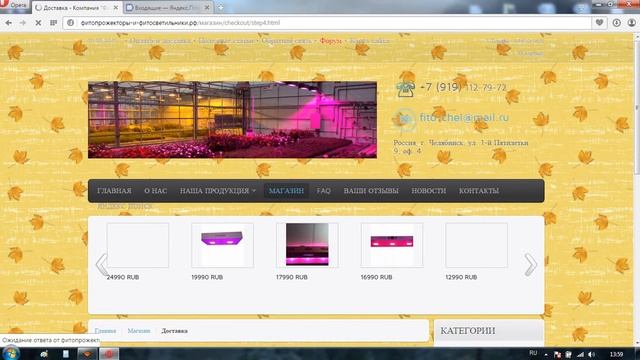
Task: Go to НОВОСТИ menu item
Action: coord(429,191)
